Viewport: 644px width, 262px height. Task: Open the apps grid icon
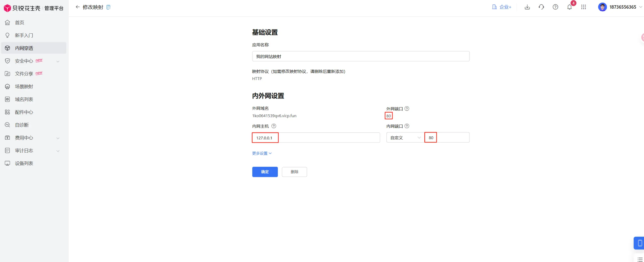point(583,7)
